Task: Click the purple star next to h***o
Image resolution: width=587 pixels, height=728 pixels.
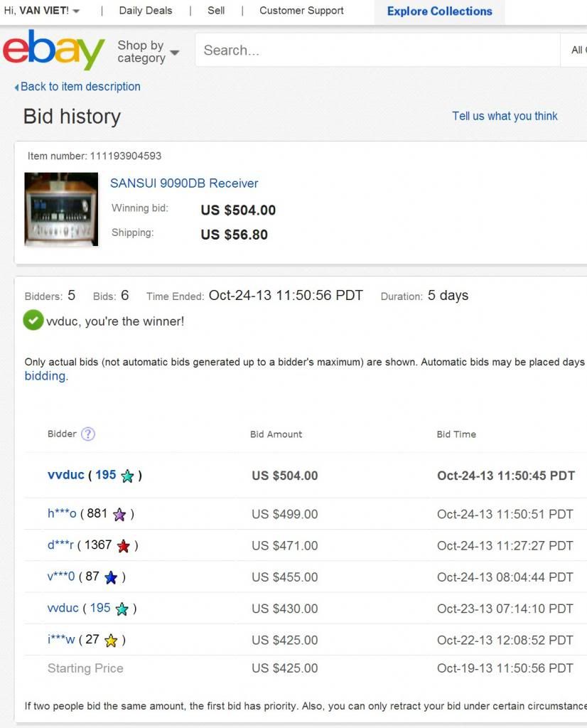Action: click(119, 515)
